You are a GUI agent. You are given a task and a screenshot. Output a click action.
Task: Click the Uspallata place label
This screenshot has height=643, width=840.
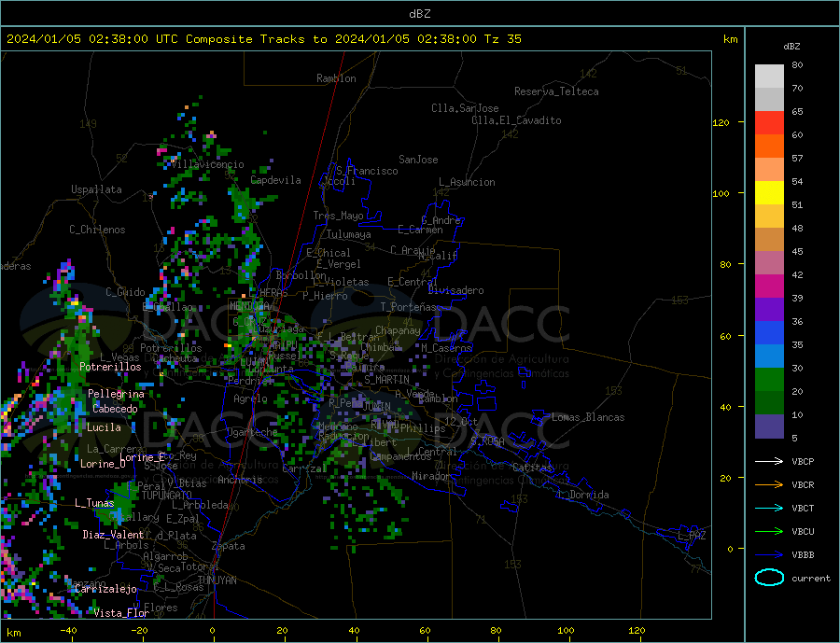coord(96,189)
